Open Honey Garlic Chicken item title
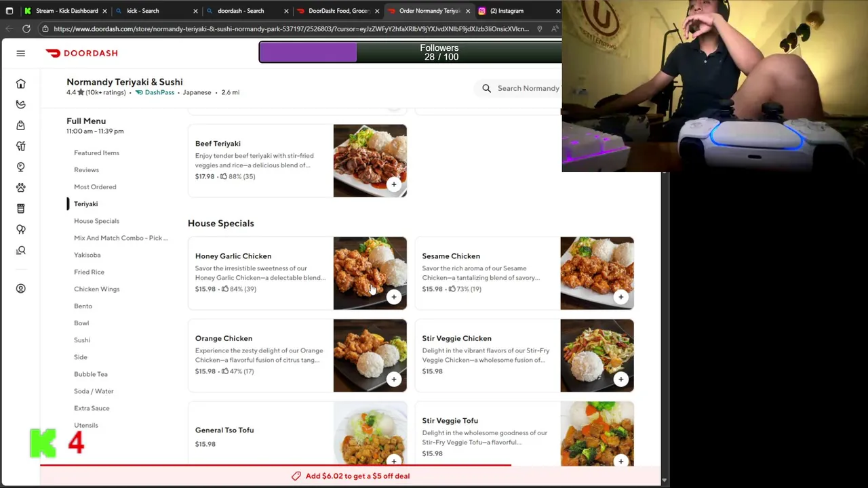 click(233, 256)
